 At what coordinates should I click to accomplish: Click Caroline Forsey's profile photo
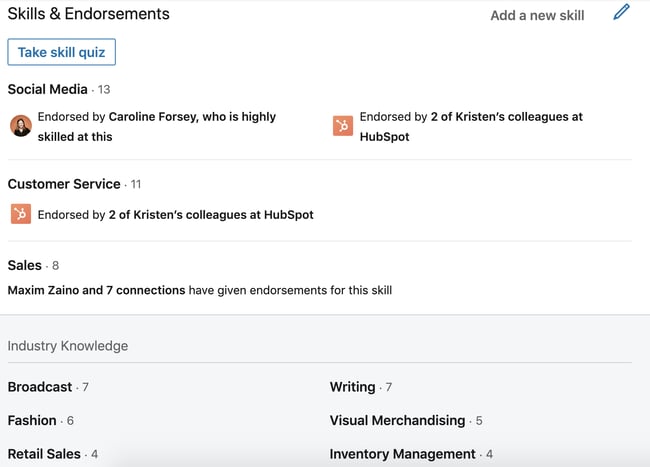click(21, 126)
